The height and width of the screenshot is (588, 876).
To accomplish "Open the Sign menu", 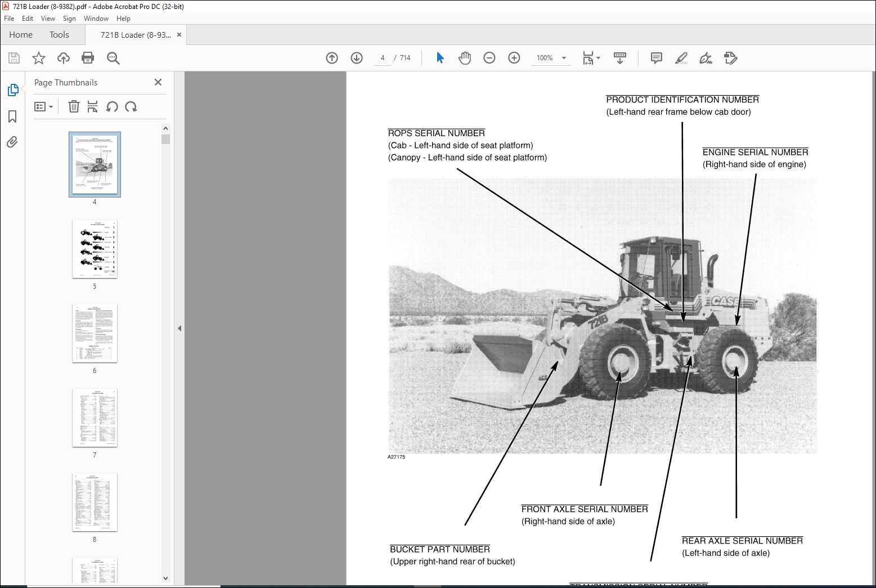I will [69, 19].
